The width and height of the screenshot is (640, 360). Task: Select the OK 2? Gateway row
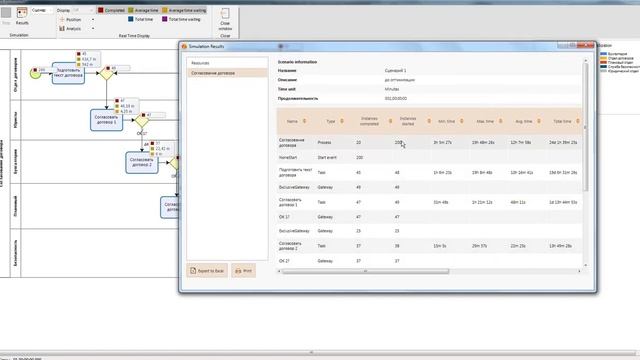click(x=429, y=261)
